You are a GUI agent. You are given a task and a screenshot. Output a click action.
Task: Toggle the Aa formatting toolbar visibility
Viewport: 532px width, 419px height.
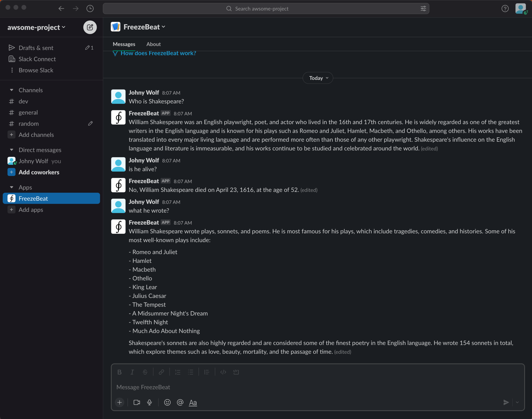pos(193,403)
